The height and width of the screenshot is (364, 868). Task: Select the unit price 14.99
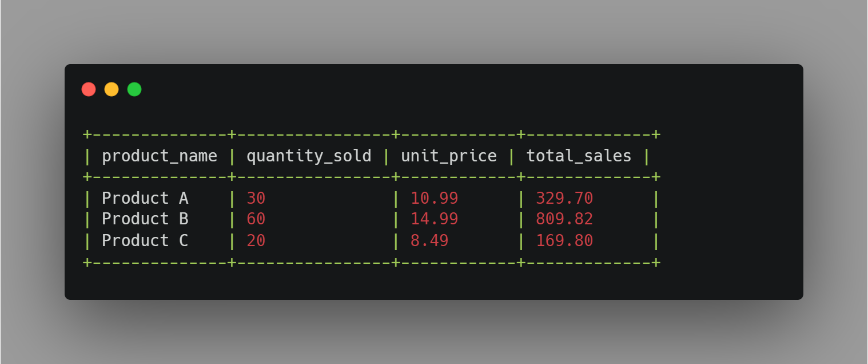[435, 219]
